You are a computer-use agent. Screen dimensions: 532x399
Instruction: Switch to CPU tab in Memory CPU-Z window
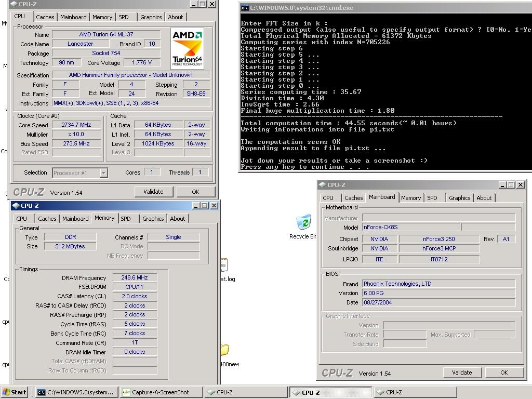click(21, 219)
